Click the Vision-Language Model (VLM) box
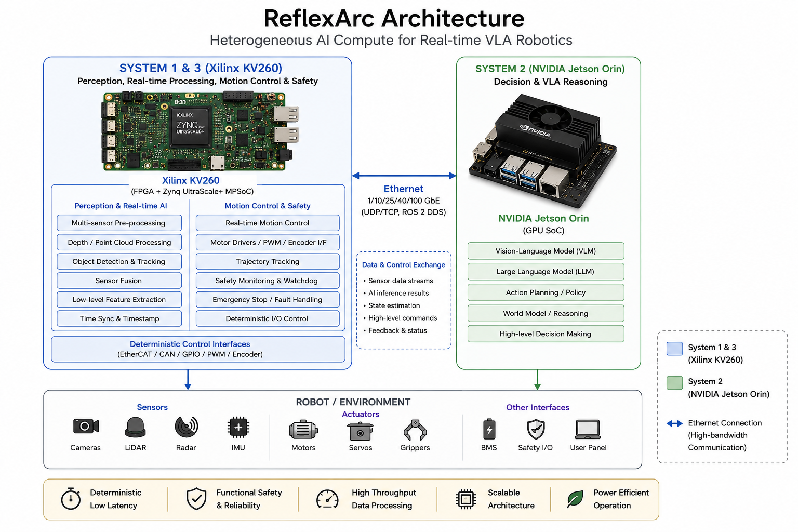The height and width of the screenshot is (532, 798). point(546,251)
